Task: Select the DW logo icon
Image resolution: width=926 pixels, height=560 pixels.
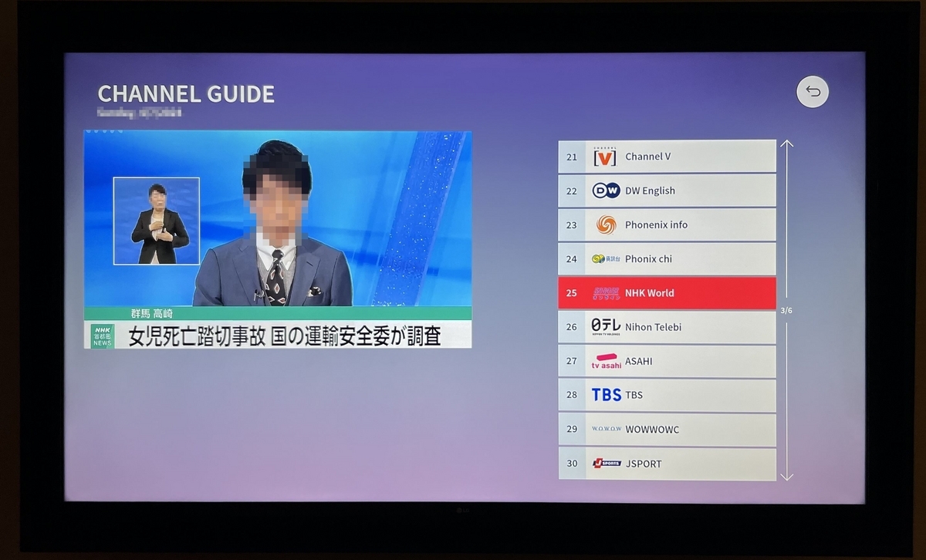Action: tap(606, 191)
